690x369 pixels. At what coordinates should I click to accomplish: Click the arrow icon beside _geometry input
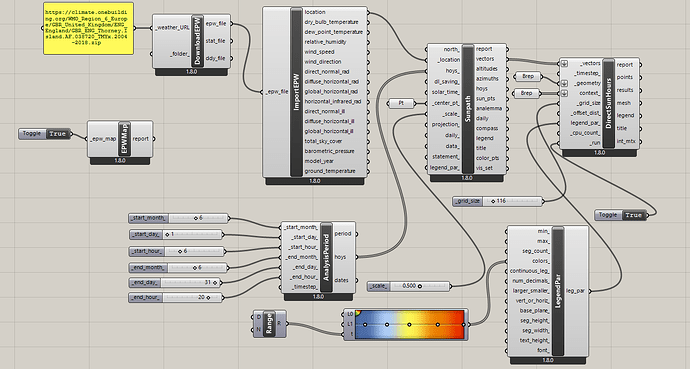tap(565, 83)
